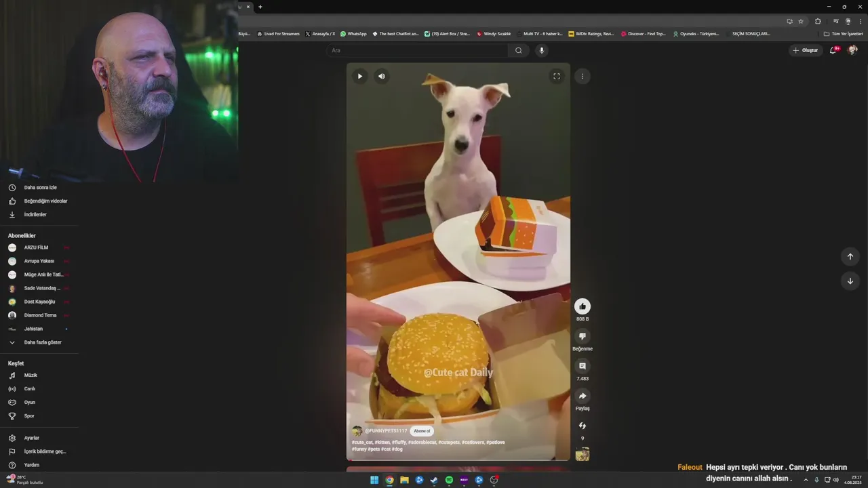The image size is (868, 488).
Task: Share the Short via Paylaş
Action: 583,396
